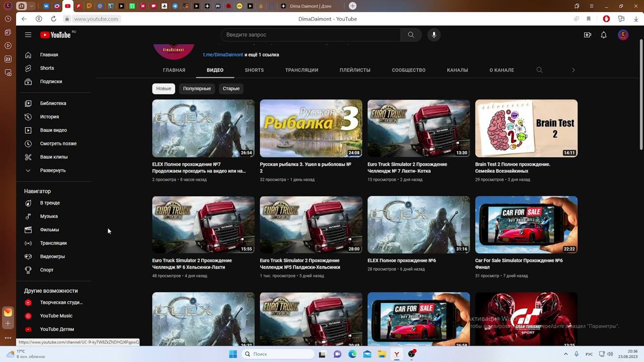The height and width of the screenshot is (362, 644).
Task: Switch to the ПЛЕЙЛИСТЫ channel tab
Action: tap(355, 70)
